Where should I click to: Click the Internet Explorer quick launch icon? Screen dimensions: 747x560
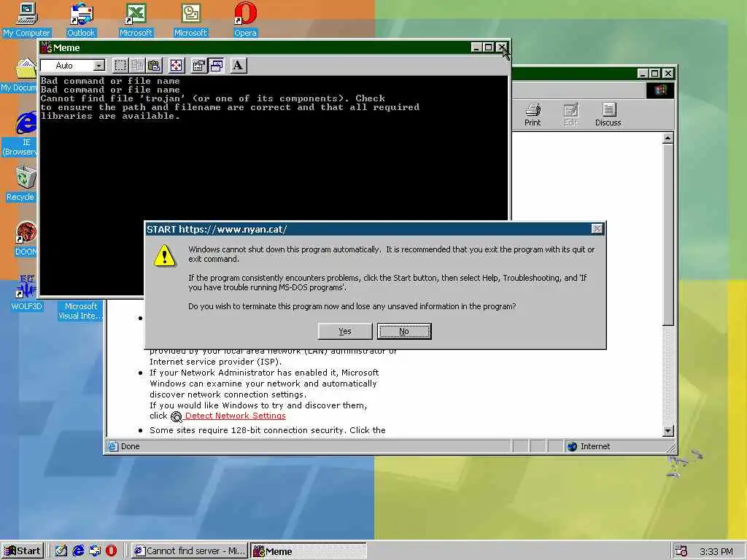(78, 551)
